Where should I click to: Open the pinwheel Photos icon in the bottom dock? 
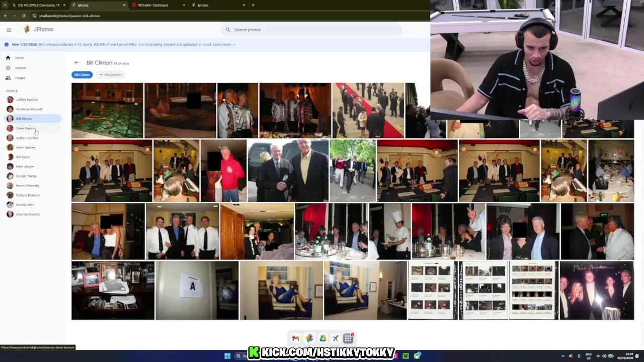(x=309, y=338)
